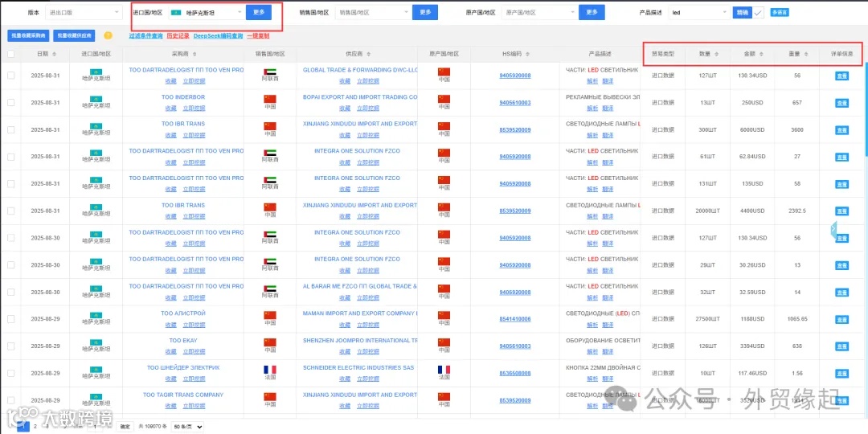Open 进口国/地区 dropdown showing 哈萨克斯坦
The image size is (868, 434).
206,12
